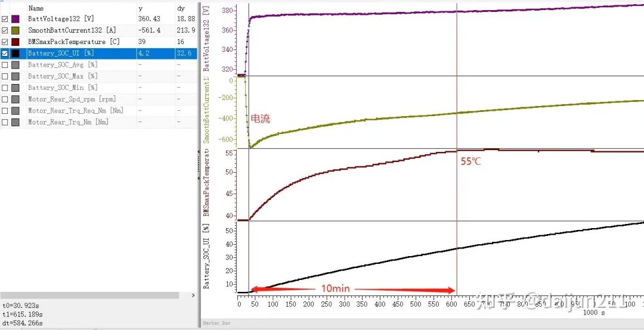The image size is (644, 330).
Task: Open gray swatch of Motor_Rear_Spd_rpm
Action: pyautogui.click(x=15, y=99)
